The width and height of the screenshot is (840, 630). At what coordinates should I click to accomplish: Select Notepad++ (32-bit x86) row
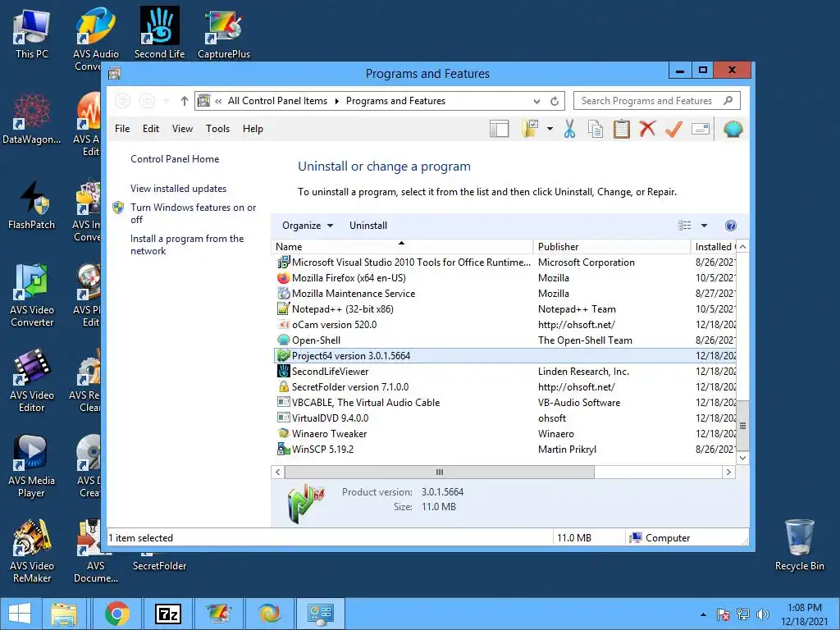point(504,309)
